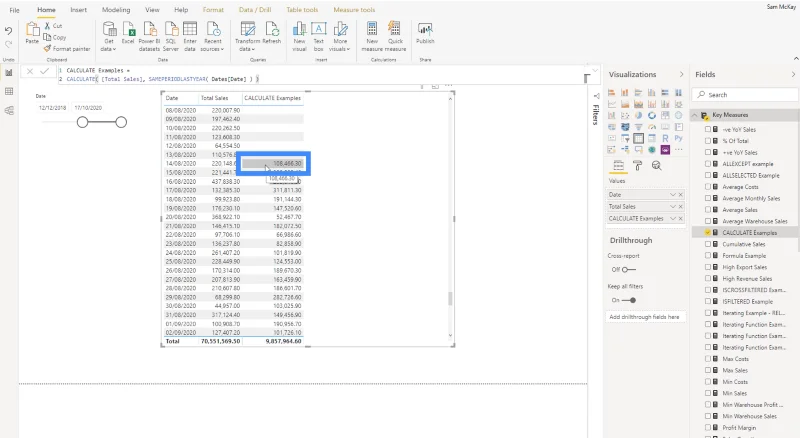Select the matrix visualization icon
The height and width of the screenshot is (438, 800).
click(x=652, y=138)
